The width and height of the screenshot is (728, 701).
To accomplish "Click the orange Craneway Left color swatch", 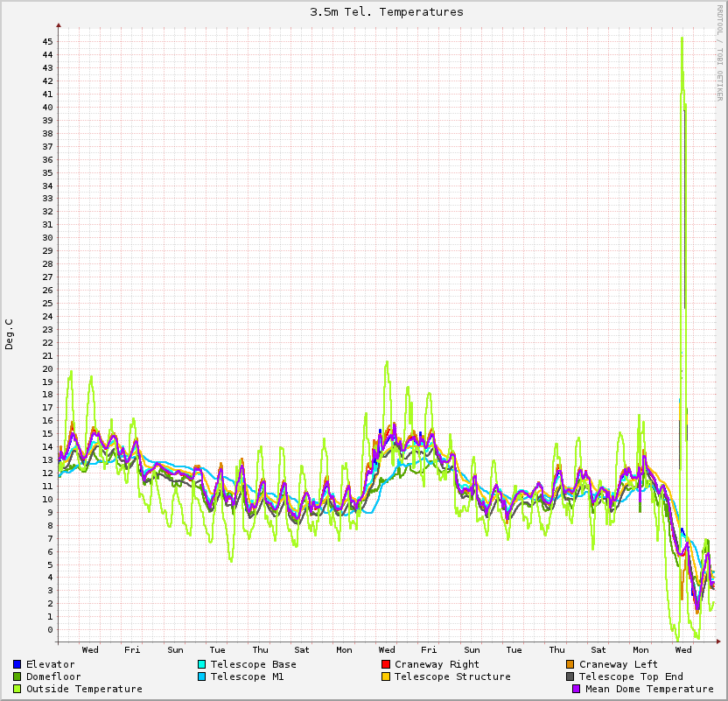I will (570, 664).
